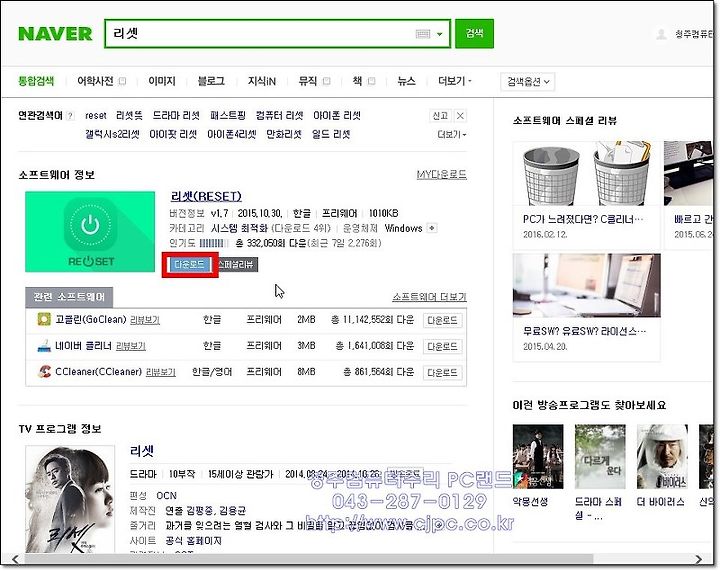Expand related searches 더보기
The height and width of the screenshot is (571, 720).
point(451,134)
